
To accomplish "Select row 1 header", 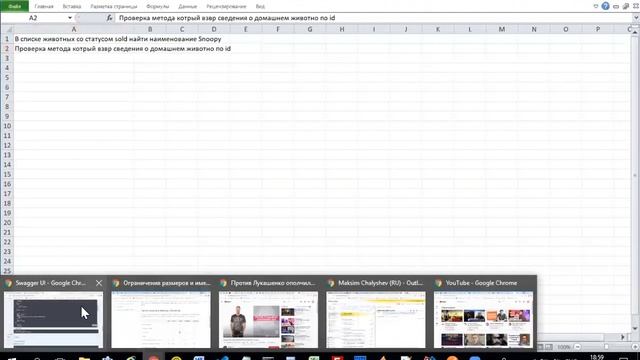I will coord(7,39).
